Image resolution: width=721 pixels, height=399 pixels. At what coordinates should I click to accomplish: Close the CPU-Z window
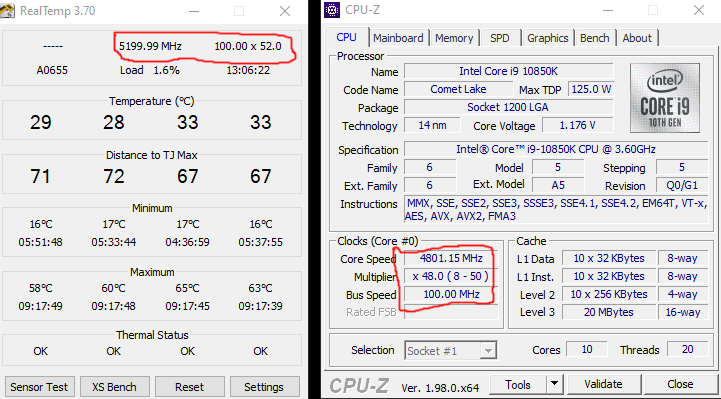698,11
